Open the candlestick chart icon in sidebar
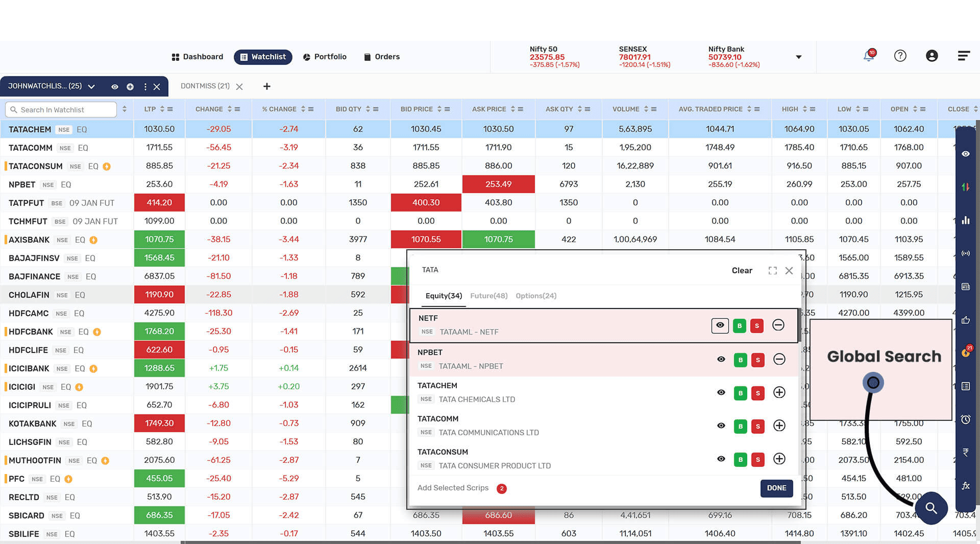Image resolution: width=980 pixels, height=544 pixels. click(x=966, y=187)
